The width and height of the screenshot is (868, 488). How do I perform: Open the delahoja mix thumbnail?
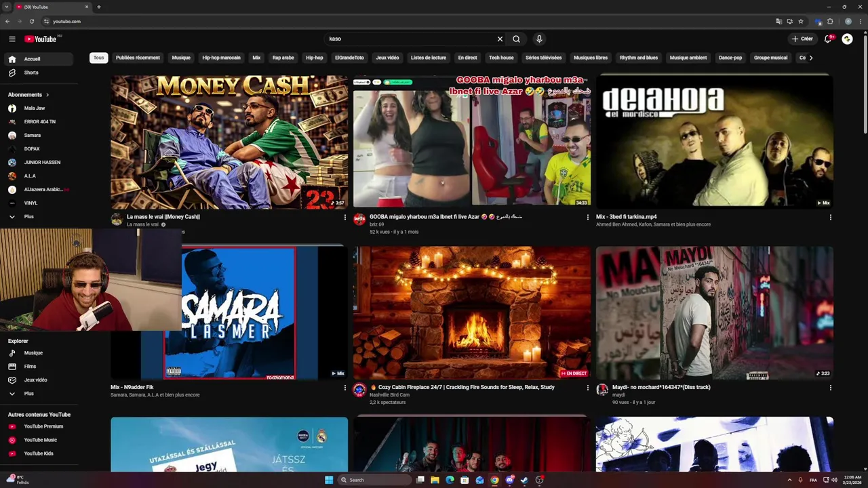[715, 142]
